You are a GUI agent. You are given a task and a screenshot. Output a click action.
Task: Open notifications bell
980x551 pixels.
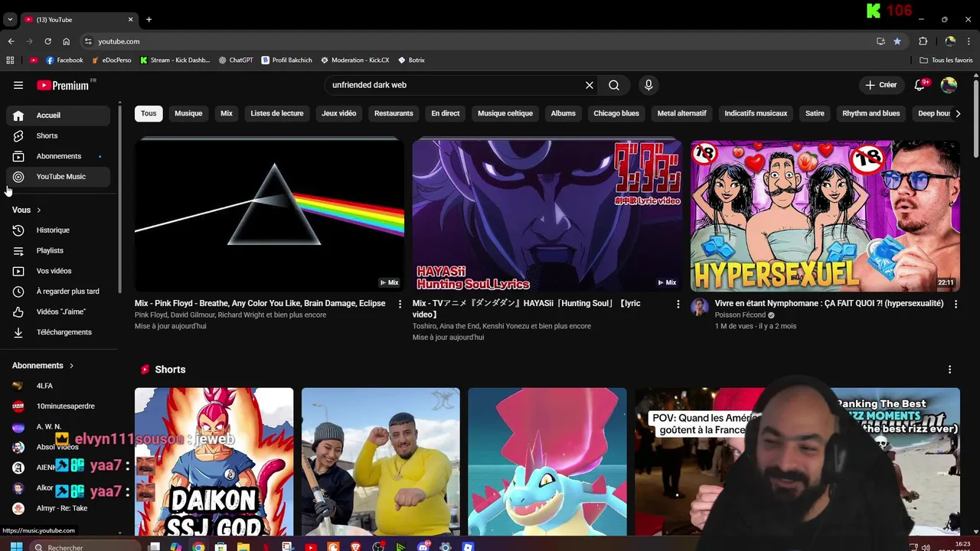coord(920,85)
